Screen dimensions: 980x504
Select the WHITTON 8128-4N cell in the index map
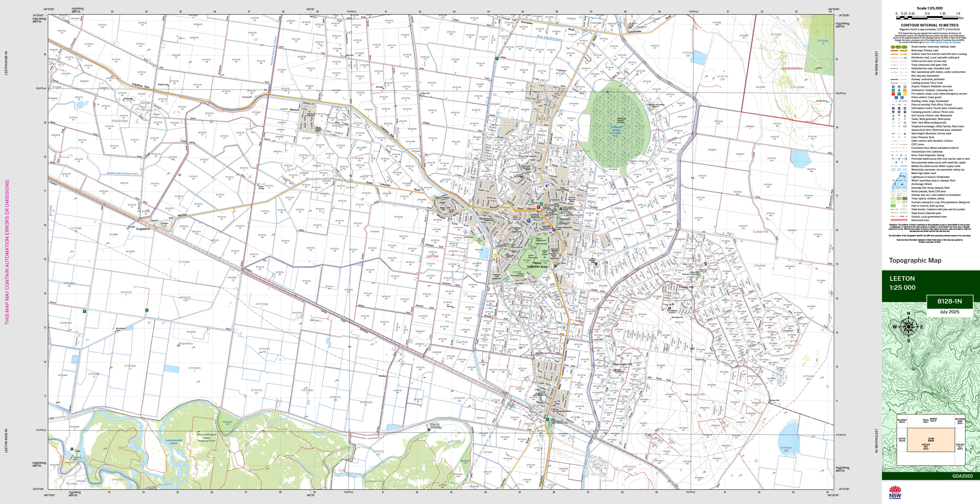click(902, 440)
